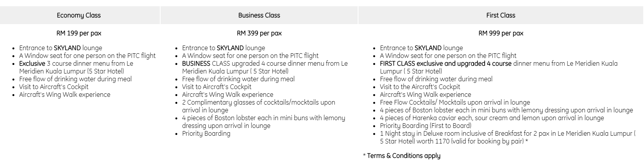
Task: Click the RM 199 per pax price
Action: pos(79,33)
